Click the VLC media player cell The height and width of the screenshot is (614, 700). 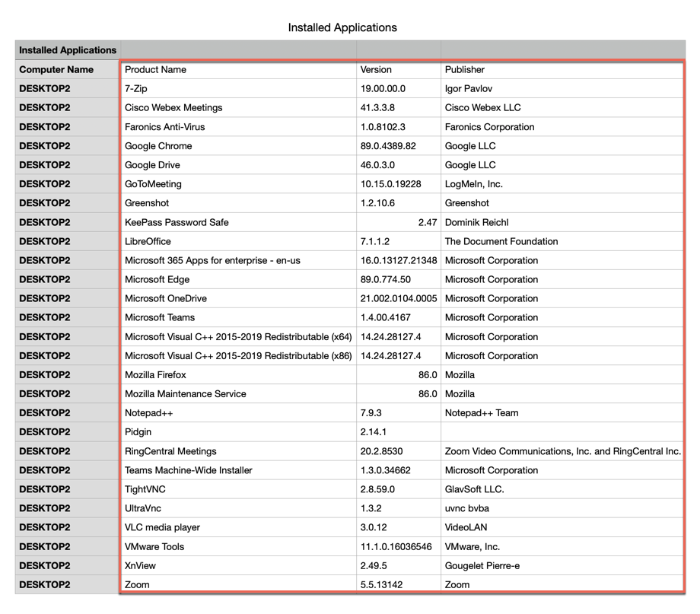(x=238, y=527)
